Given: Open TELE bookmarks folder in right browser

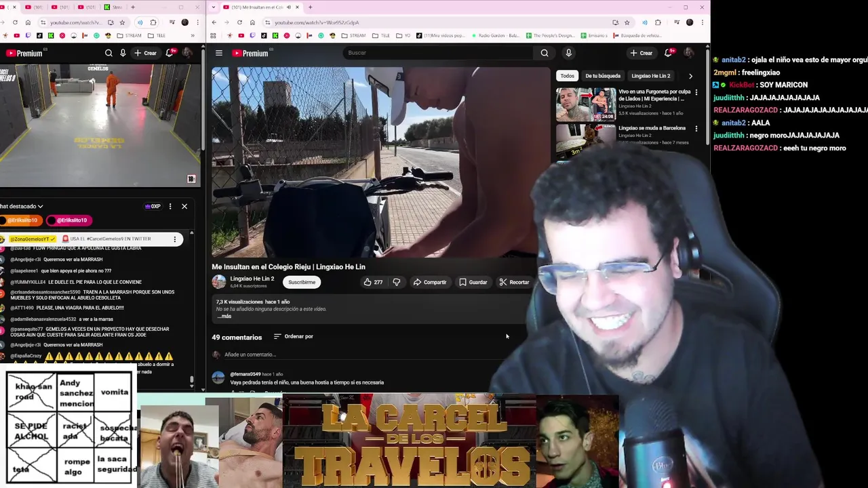Looking at the screenshot, I should (381, 35).
